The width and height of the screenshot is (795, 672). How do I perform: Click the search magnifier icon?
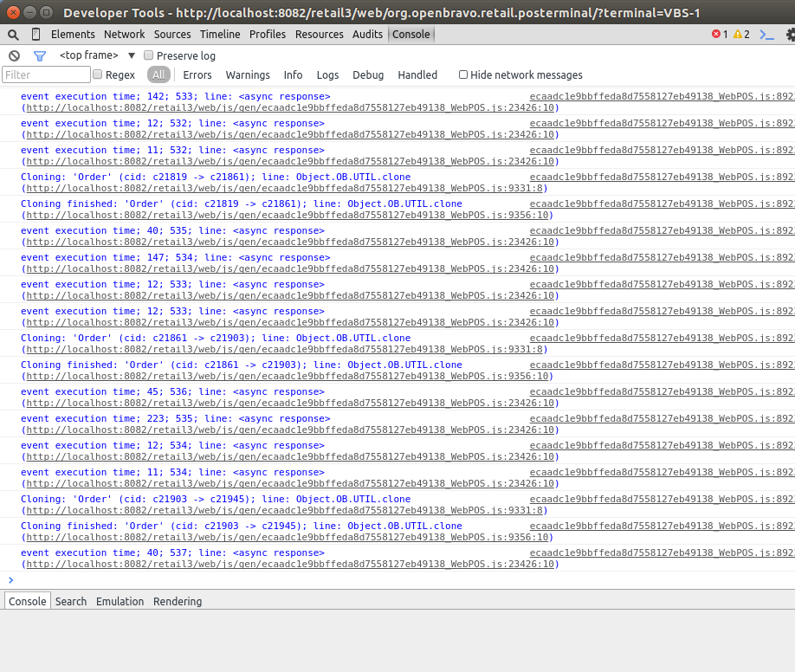pos(13,35)
